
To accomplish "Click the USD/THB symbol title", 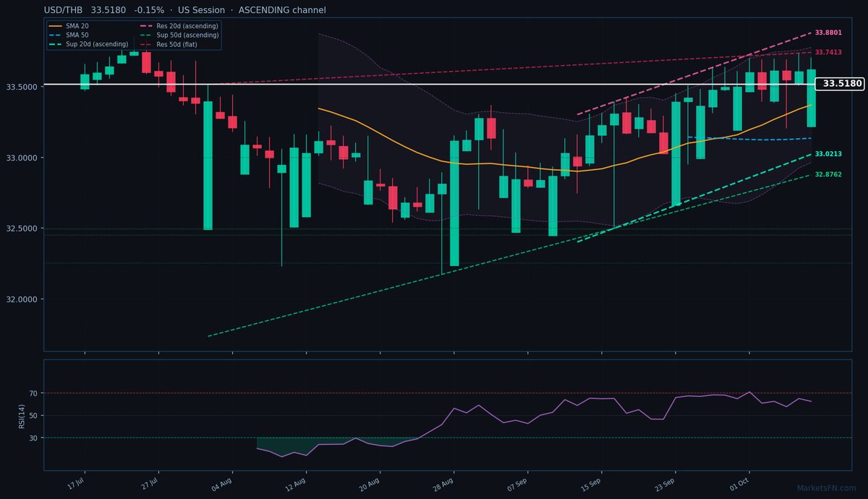I will click(x=64, y=10).
